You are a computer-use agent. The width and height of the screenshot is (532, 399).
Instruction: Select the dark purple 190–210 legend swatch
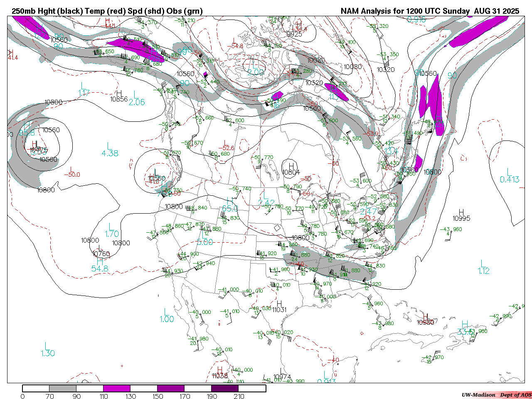[x=225, y=388]
